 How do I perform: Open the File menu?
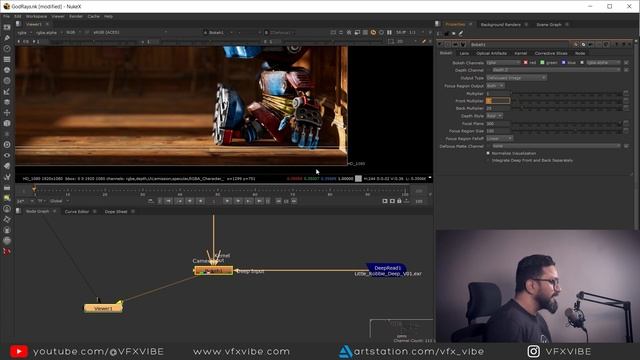click(7, 16)
